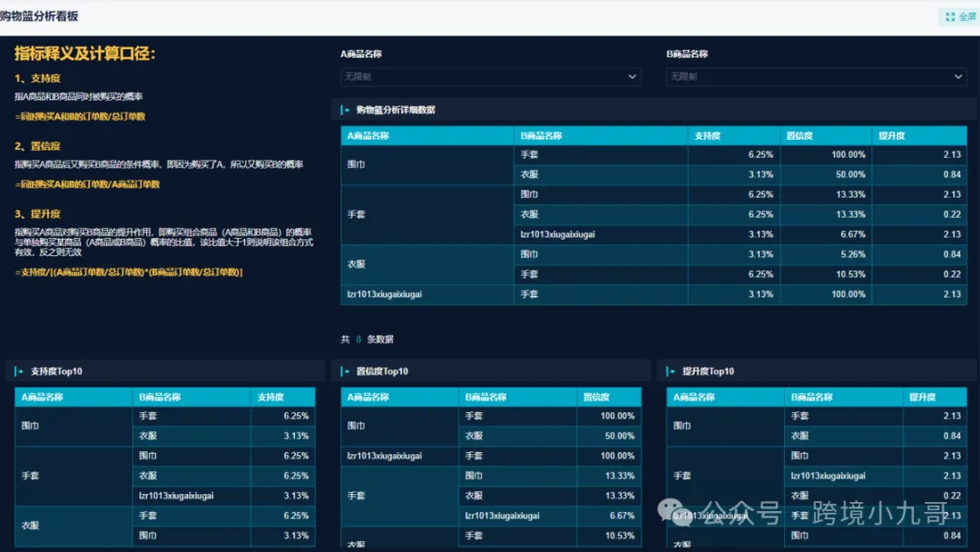Click the WeChat logo in the watermark

click(678, 513)
